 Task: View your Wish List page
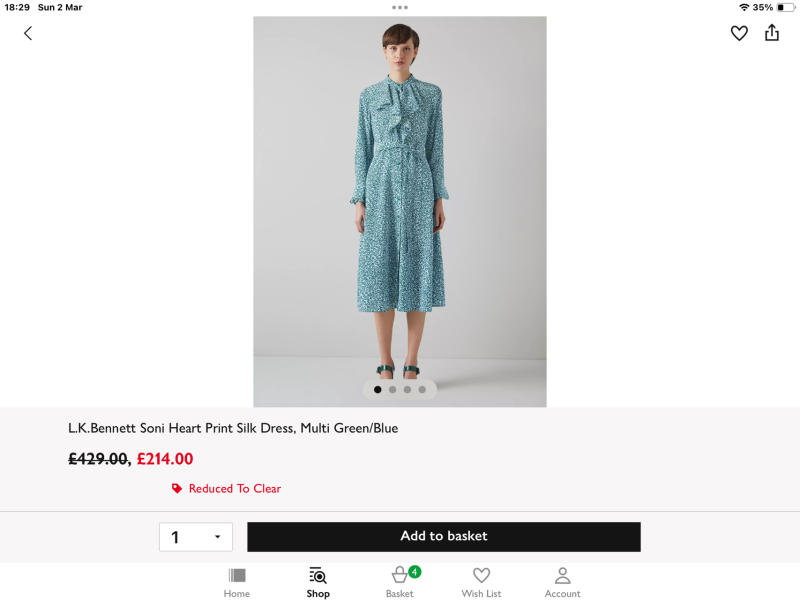tap(481, 582)
